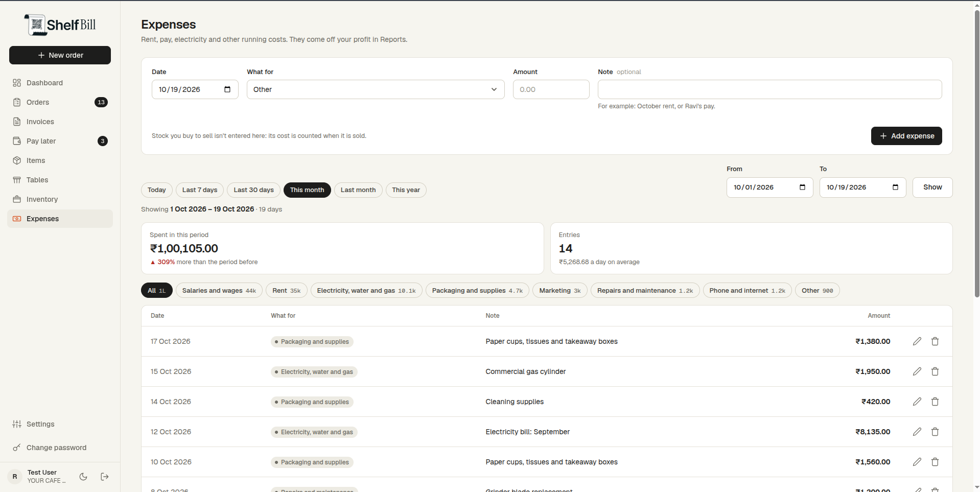Viewport: 980px width, 492px height.
Task: Edit the Commercial gas cylinder expense
Action: point(917,371)
